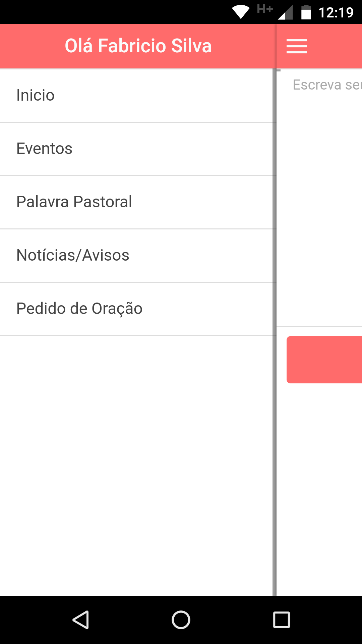Tap the coral submit button
Screen dimensions: 362x644
pos(324,360)
